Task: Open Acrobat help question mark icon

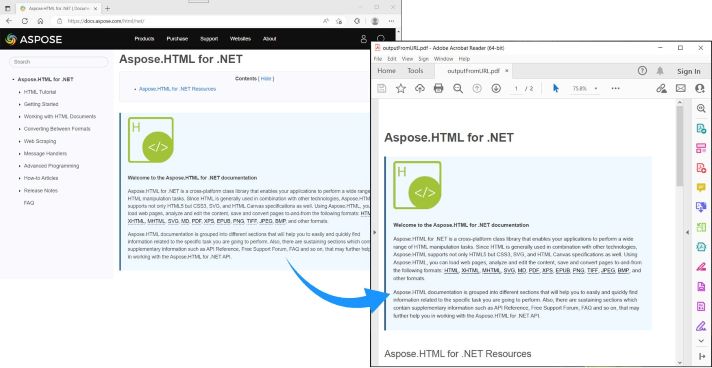Action: point(642,71)
